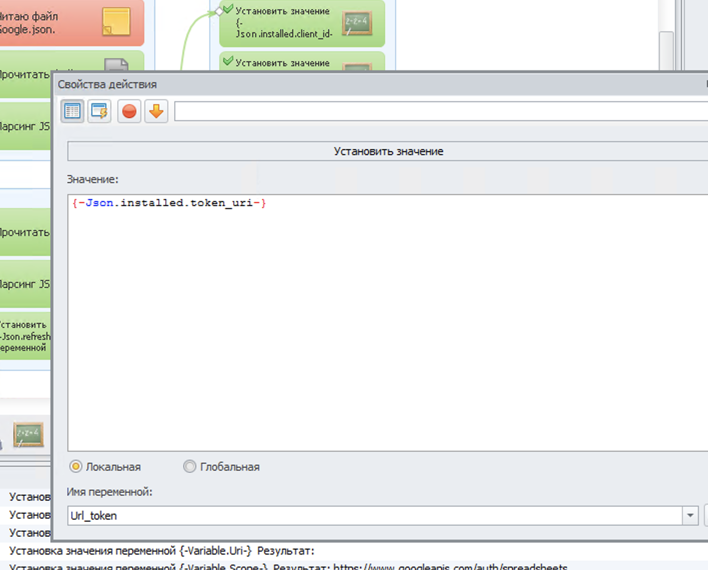Select the Глобальная radio button
The image size is (708, 570).
pyautogui.click(x=190, y=467)
